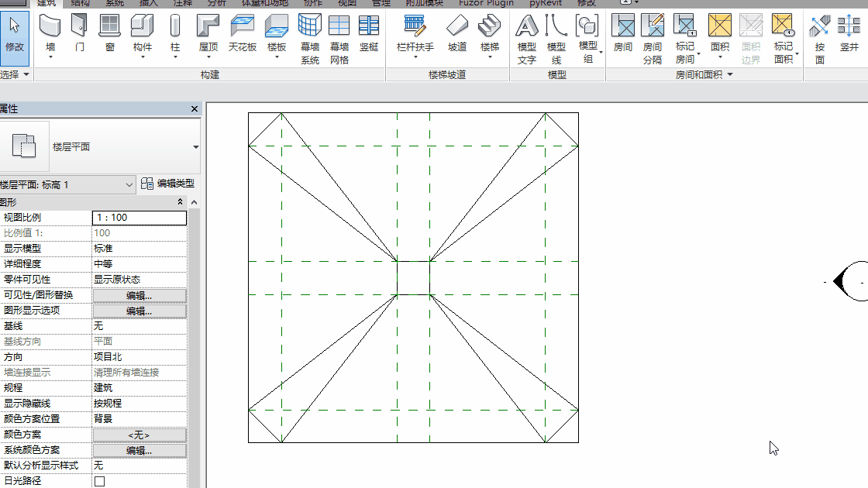868x488 pixels.
Task: Choose the Window (窗) tool
Action: 110,33
